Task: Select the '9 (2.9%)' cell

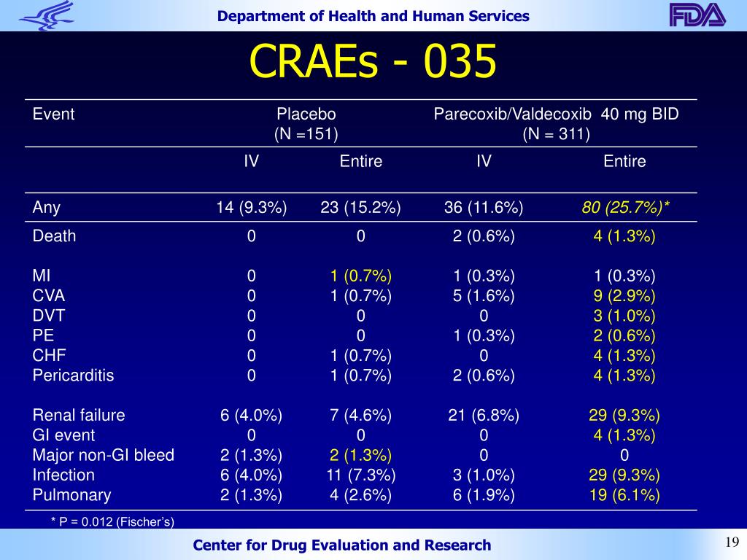Action: [624, 296]
